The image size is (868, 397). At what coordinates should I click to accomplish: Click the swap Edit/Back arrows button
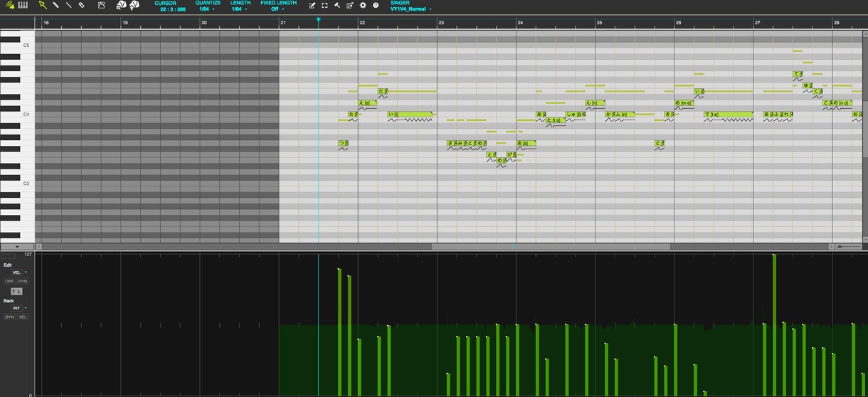(x=16, y=292)
